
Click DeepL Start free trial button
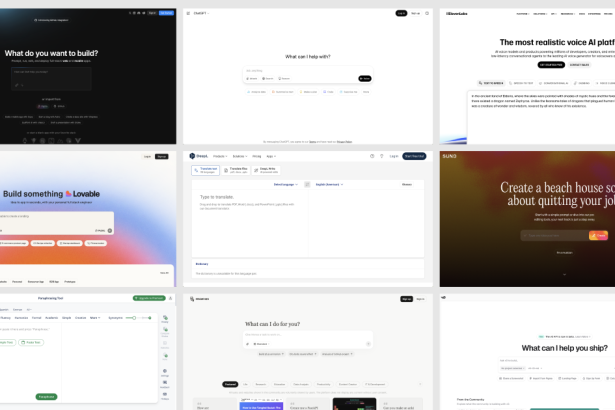click(414, 156)
